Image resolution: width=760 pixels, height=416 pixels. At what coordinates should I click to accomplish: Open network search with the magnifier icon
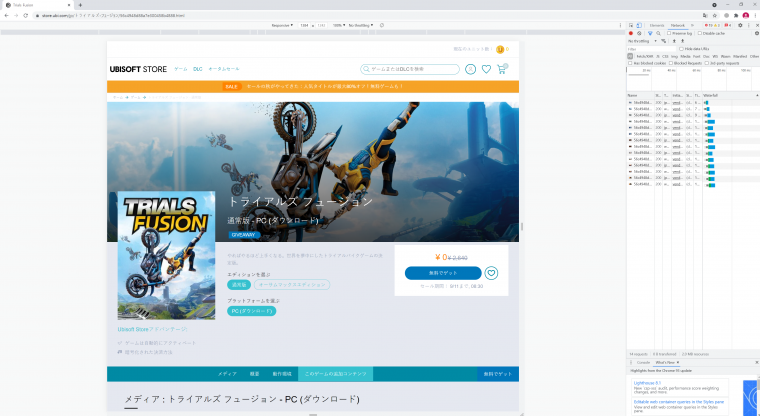[658, 33]
